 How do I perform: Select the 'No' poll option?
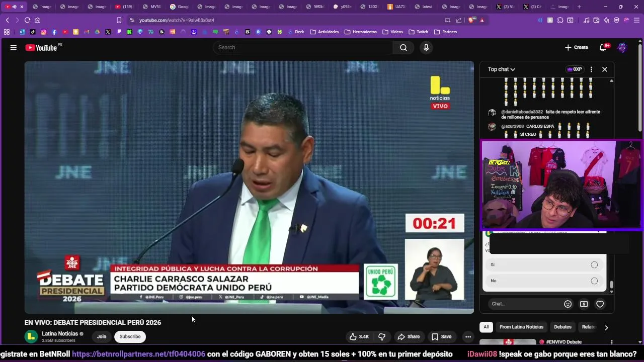[x=544, y=281]
